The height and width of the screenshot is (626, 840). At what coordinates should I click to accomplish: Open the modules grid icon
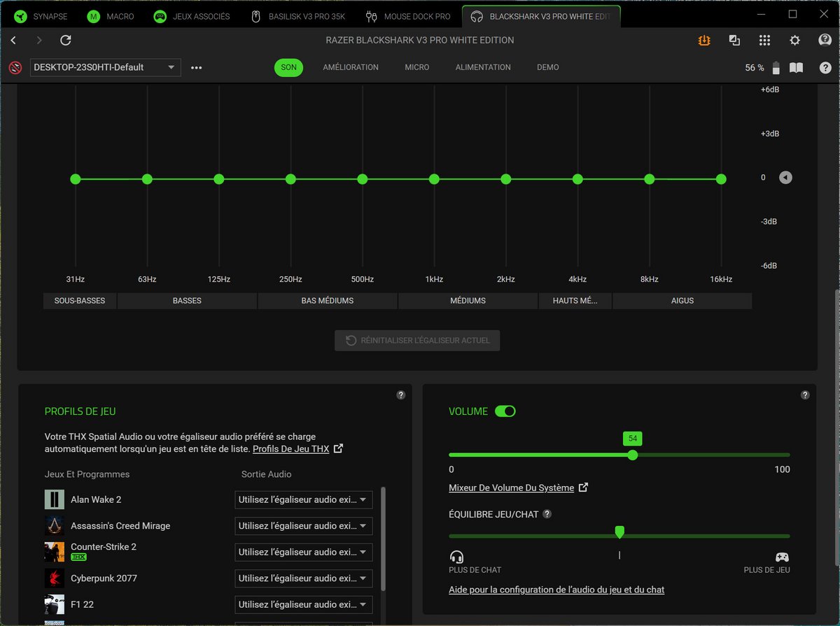click(764, 41)
